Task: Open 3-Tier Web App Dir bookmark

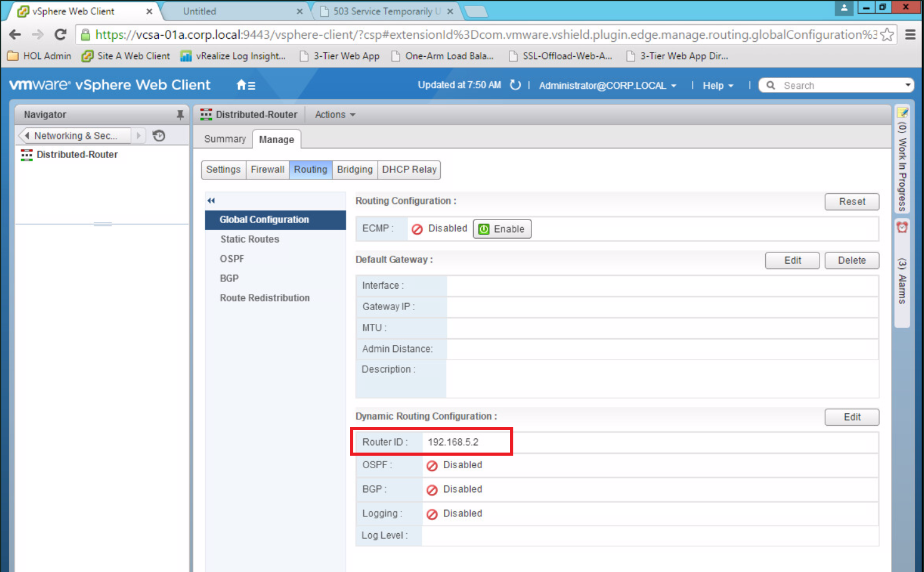Action: 677,56
